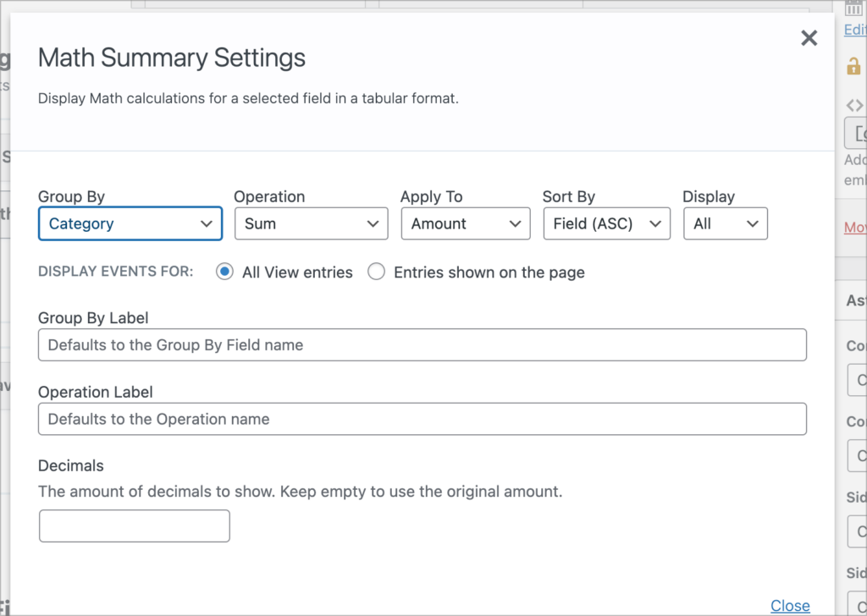This screenshot has height=616, width=867.
Task: Open the Group By dropdown
Action: 130,223
